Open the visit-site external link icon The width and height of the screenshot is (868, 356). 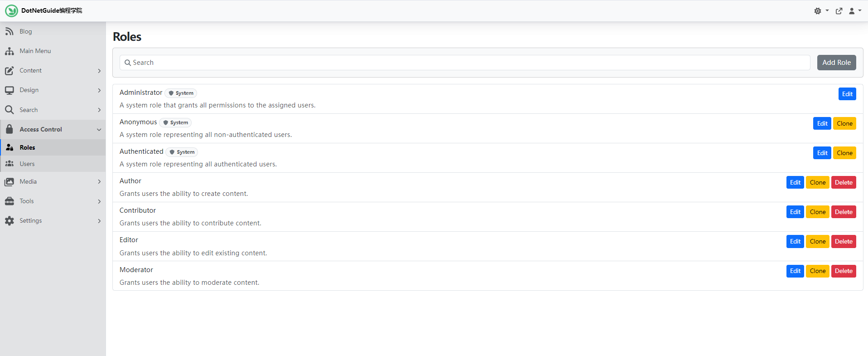839,11
